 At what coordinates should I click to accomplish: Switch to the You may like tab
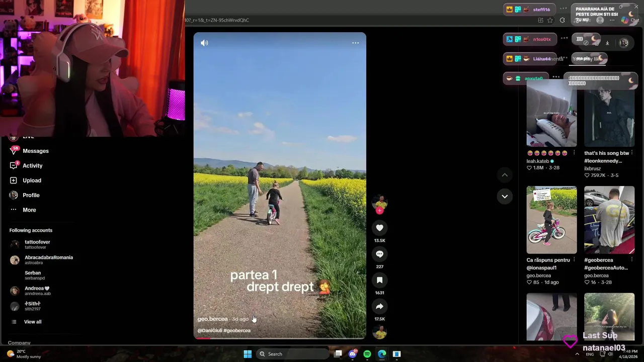[x=587, y=59]
